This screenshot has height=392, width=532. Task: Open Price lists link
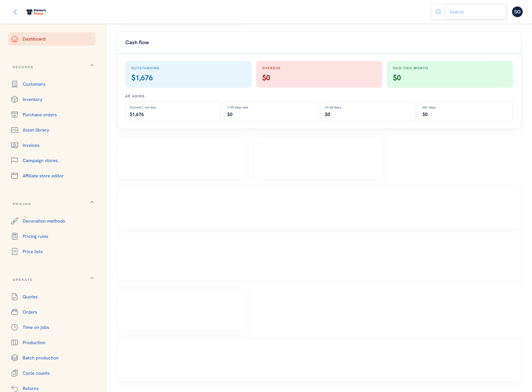(33, 251)
